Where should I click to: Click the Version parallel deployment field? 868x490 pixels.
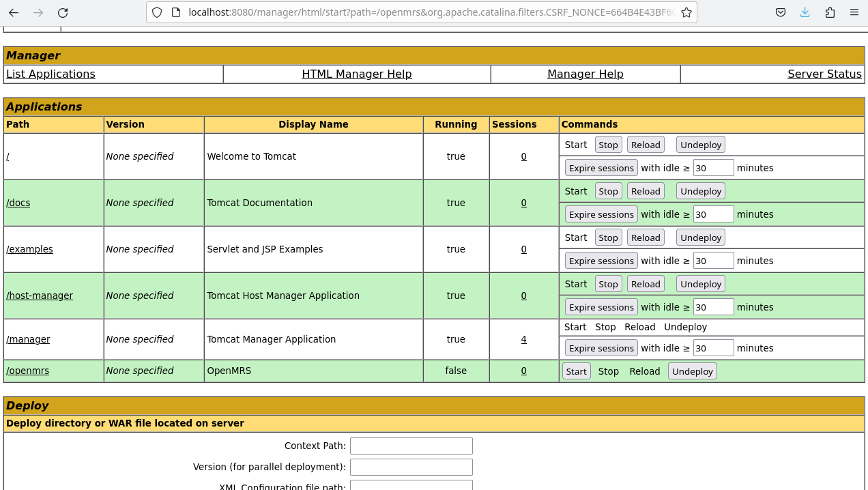pyautogui.click(x=411, y=467)
